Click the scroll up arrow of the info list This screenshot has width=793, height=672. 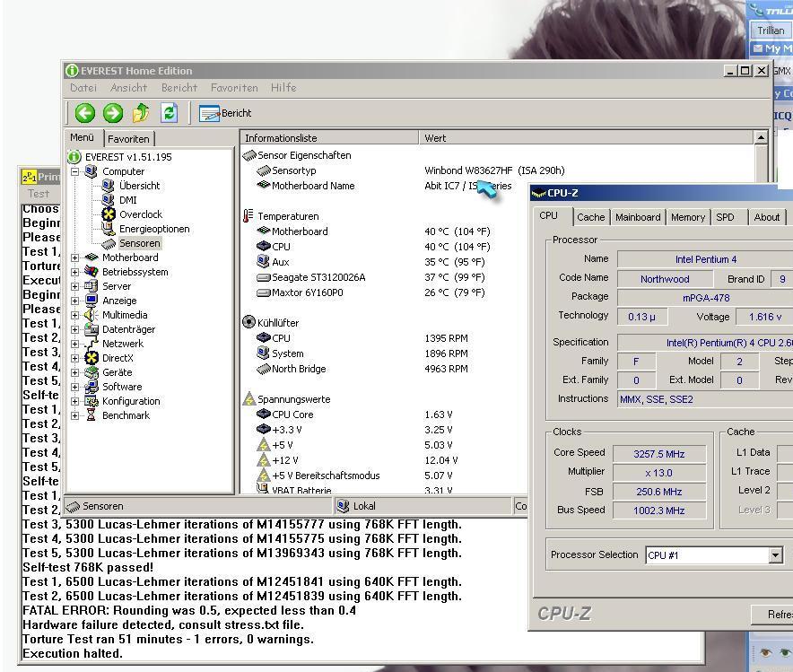[x=761, y=137]
